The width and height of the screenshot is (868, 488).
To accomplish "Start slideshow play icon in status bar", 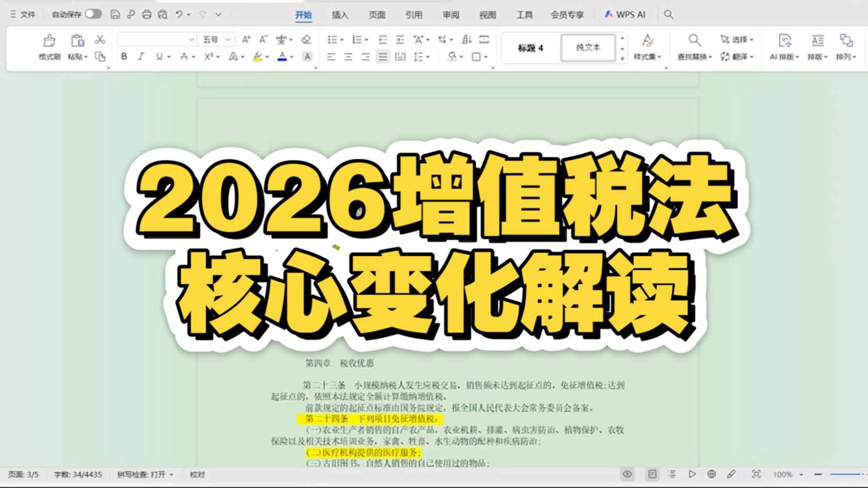I will pyautogui.click(x=692, y=475).
